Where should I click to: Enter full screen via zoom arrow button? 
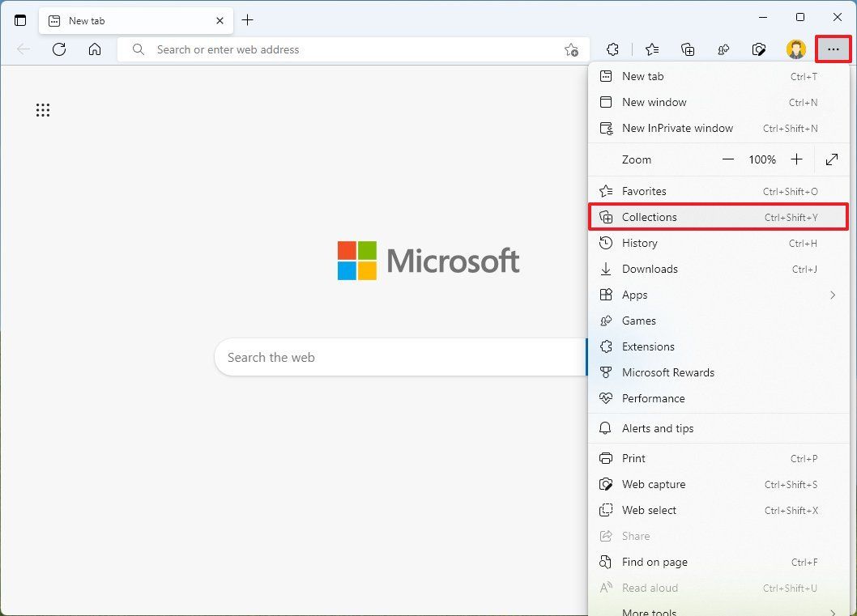point(831,159)
